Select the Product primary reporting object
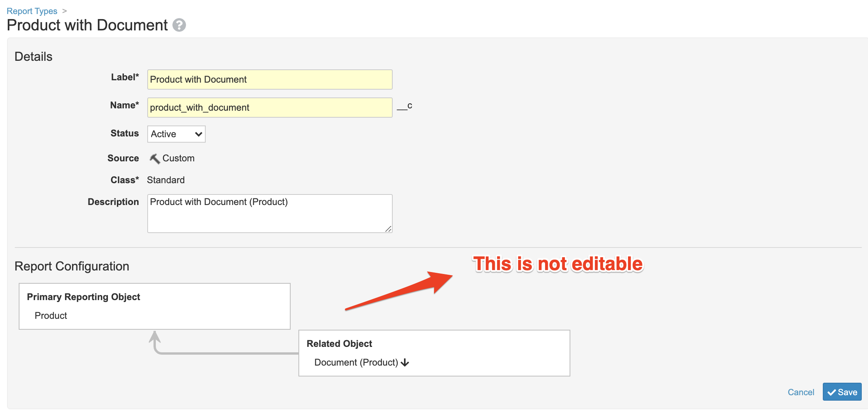This screenshot has height=410, width=868. 51,316
